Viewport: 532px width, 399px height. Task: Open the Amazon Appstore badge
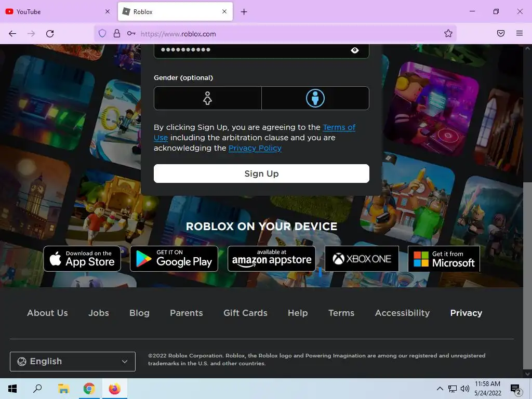(271, 259)
